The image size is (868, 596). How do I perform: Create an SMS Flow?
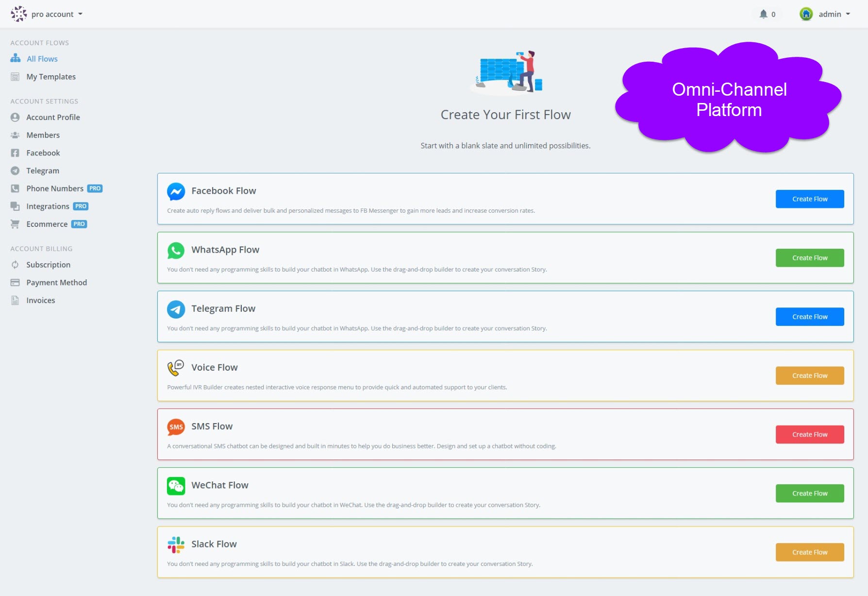point(810,434)
